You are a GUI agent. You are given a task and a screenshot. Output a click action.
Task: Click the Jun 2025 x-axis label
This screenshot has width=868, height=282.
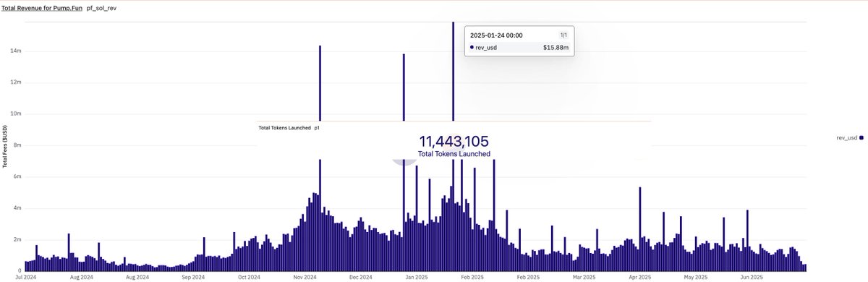tap(752, 277)
